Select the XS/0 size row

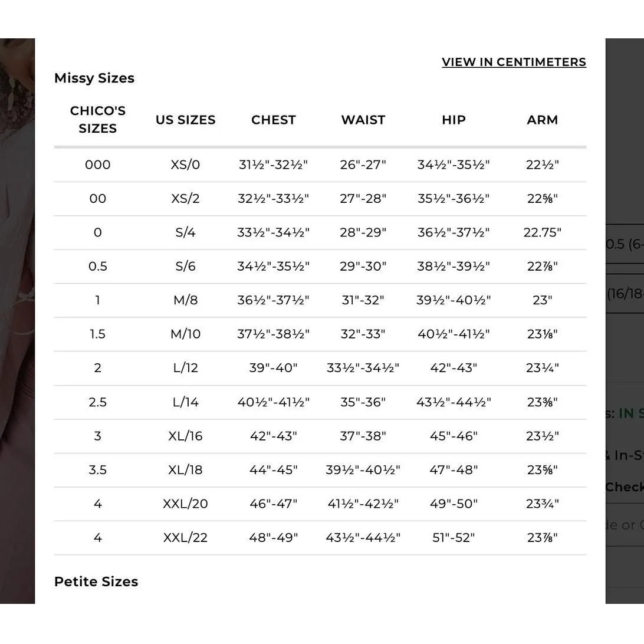(320, 165)
